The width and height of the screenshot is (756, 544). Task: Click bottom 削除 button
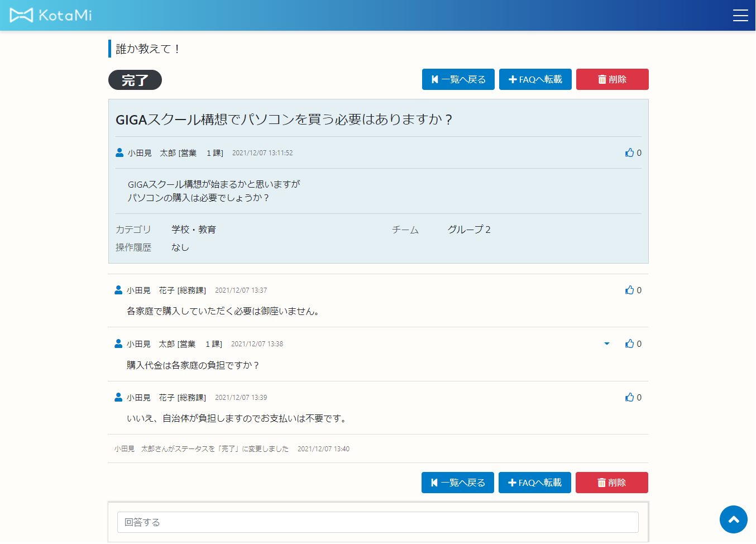(x=612, y=483)
